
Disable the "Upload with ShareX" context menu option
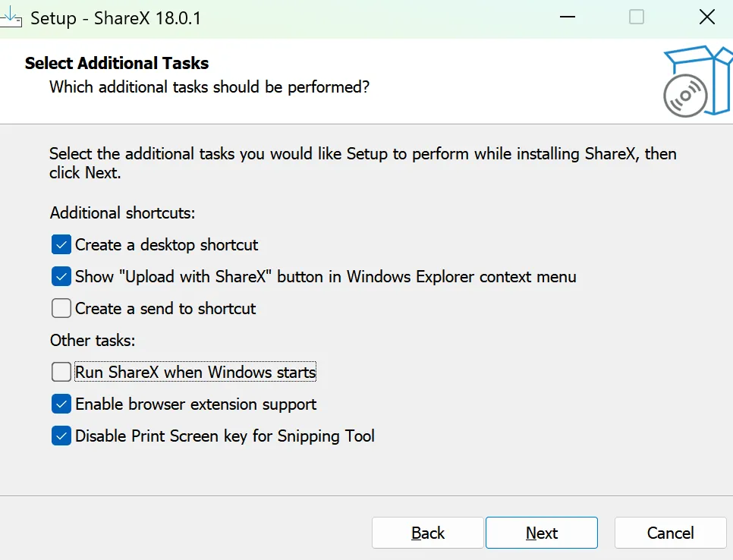[x=61, y=277]
